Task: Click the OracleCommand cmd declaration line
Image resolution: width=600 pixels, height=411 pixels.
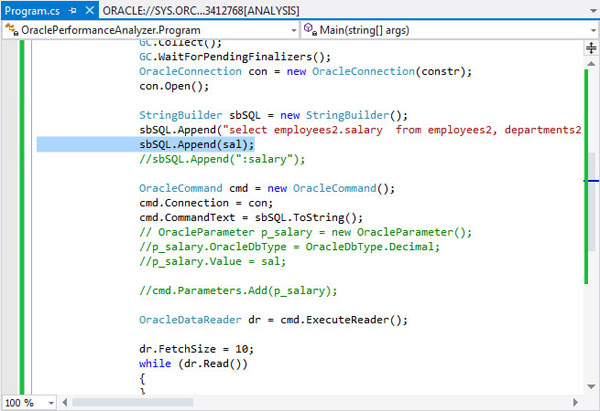Action: click(267, 189)
